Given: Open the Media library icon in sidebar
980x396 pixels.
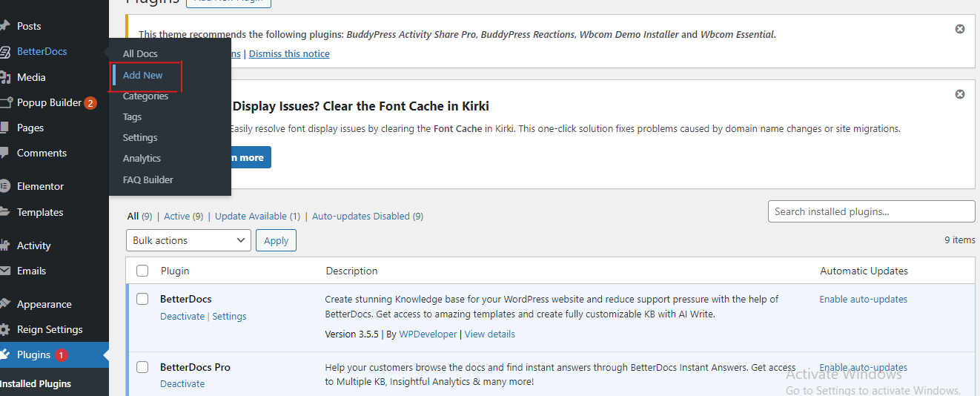Looking at the screenshot, I should point(5,77).
